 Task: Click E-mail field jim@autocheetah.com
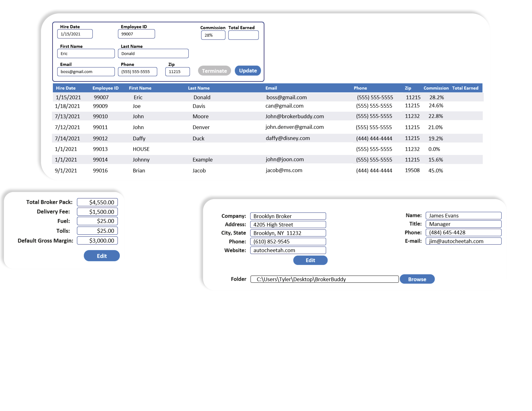(x=463, y=241)
